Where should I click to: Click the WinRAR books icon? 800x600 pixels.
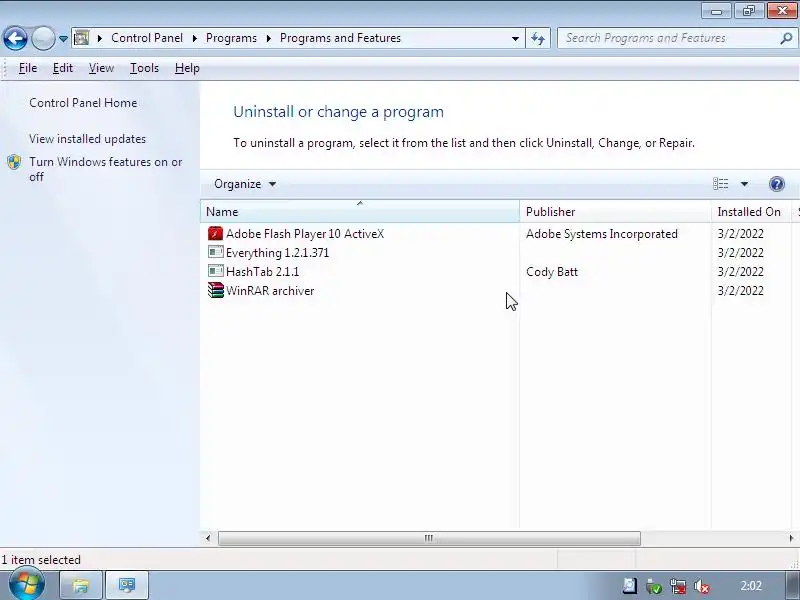(x=215, y=290)
